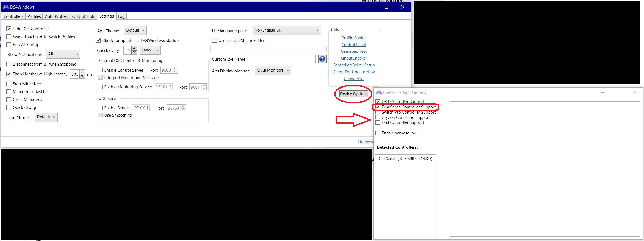
Task: Select the Settings tab
Action: coord(106,16)
